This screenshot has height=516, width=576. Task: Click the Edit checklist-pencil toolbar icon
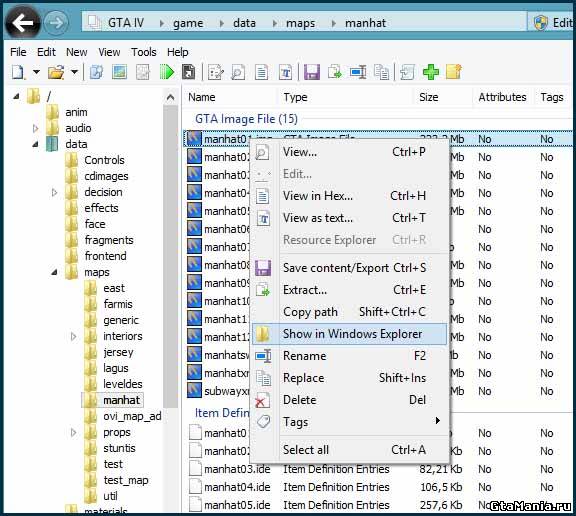pos(216,72)
